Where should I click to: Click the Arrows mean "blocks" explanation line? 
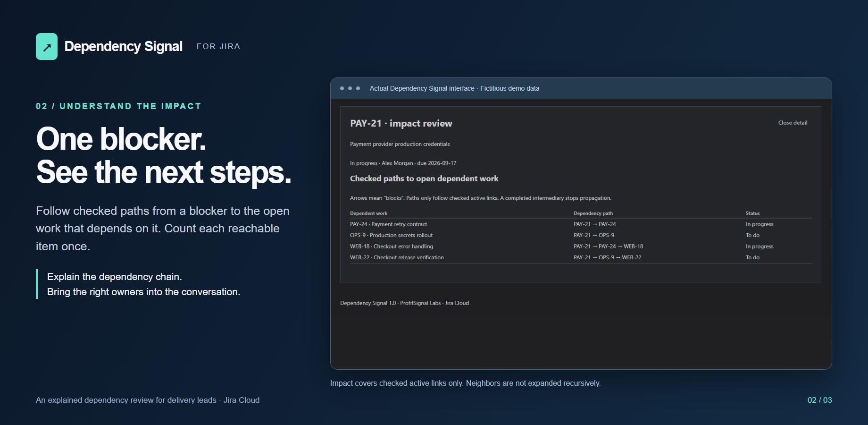coord(481,198)
